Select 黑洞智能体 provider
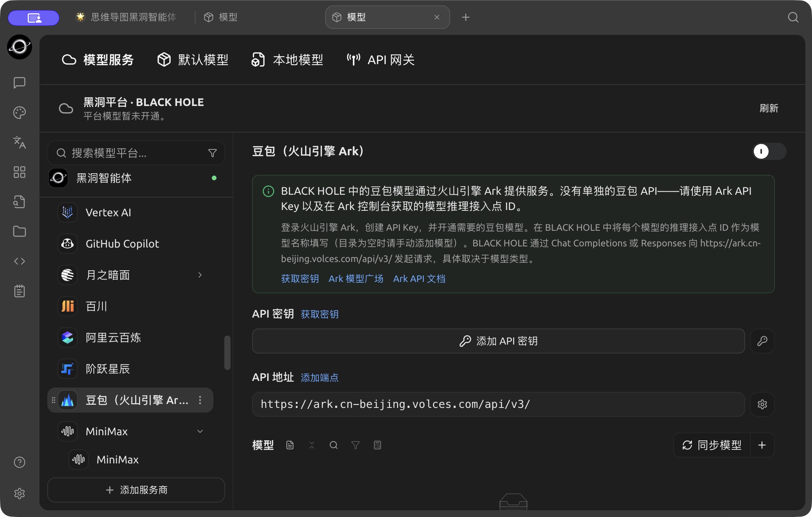Viewport: 812px width, 517px height. point(136,178)
